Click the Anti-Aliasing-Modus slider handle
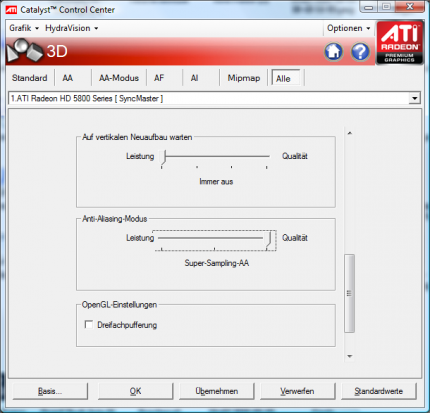 [269, 240]
